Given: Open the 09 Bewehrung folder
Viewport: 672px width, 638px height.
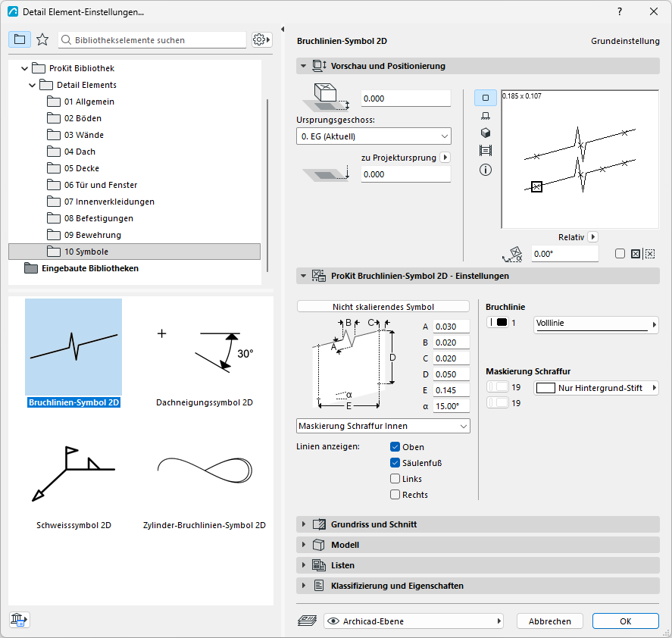Looking at the screenshot, I should [92, 235].
